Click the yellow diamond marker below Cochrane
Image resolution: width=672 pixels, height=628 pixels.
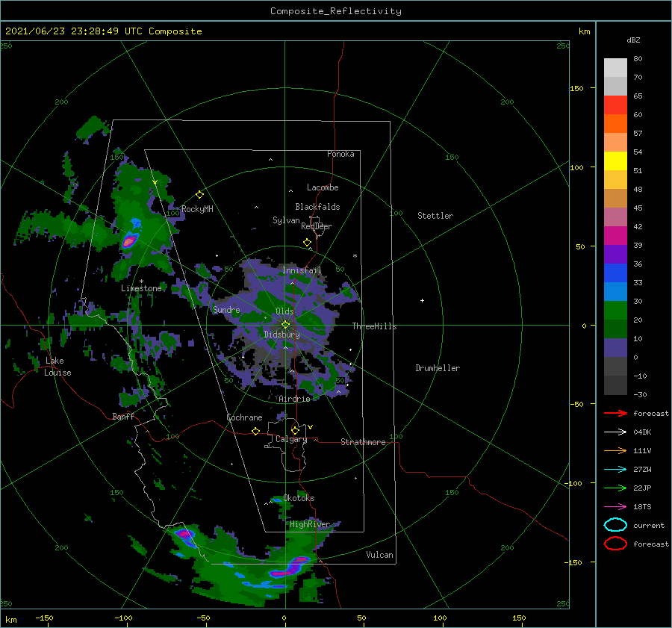(255, 431)
